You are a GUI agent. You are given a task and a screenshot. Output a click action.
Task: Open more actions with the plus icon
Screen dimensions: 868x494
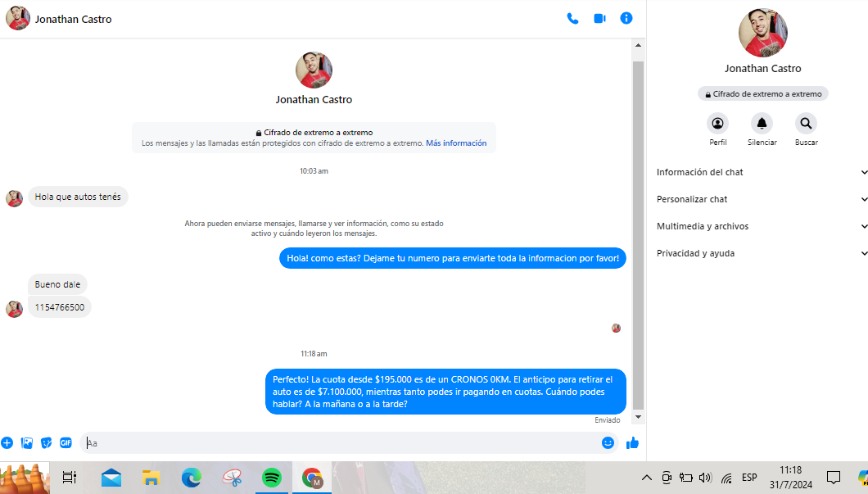tap(7, 443)
